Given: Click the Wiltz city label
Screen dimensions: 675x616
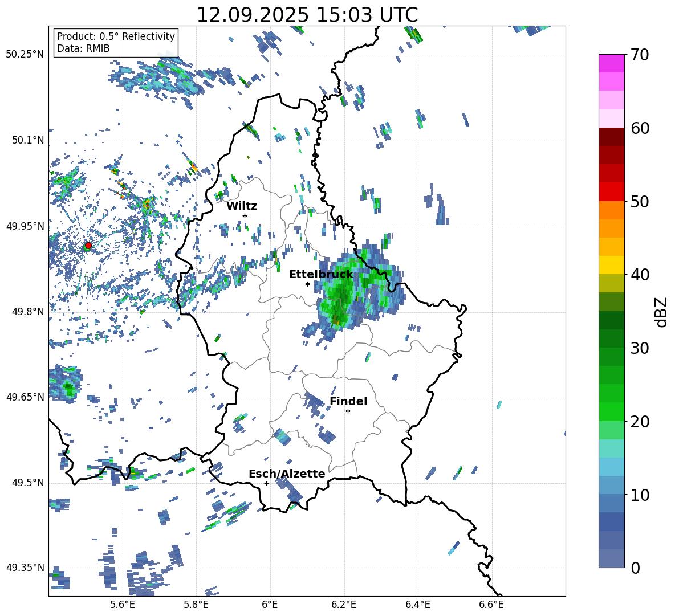Looking at the screenshot, I should click(x=242, y=206).
